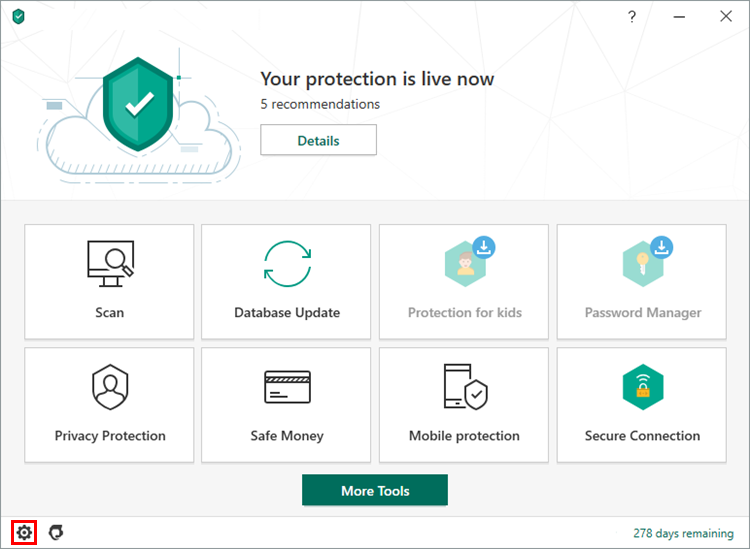The width and height of the screenshot is (750, 549).
Task: Open the Settings gear icon
Action: tap(24, 532)
